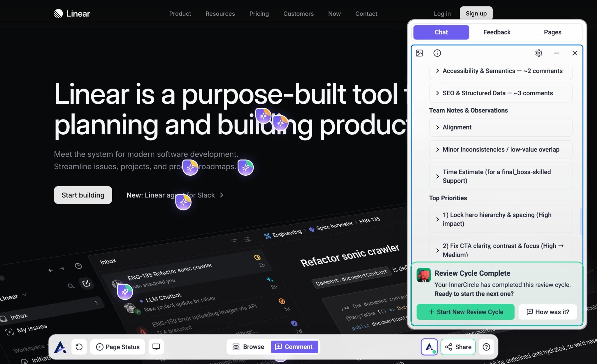
Task: Click the image icon in chat panel header
Action: [419, 53]
